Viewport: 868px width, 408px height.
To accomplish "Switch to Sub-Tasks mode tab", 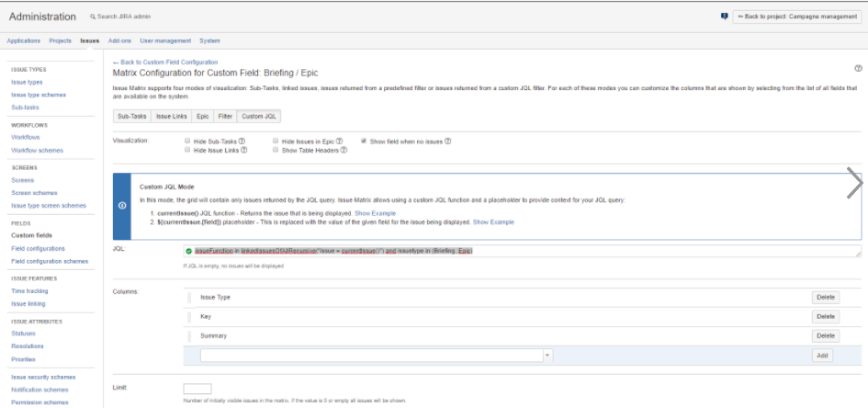I will [131, 117].
